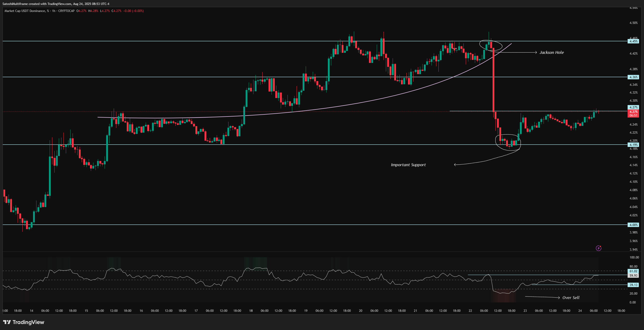Viewport: 644px width, 330px height.
Task: Click the 4.19% horizontal line price label
Action: pyautogui.click(x=633, y=145)
